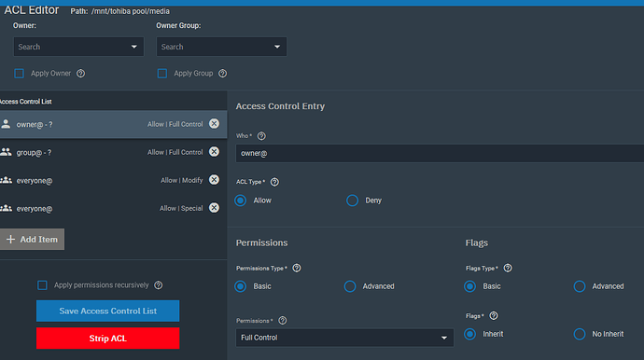644x360 pixels.
Task: Remove the owner@ ACL entry
Action: 214,123
